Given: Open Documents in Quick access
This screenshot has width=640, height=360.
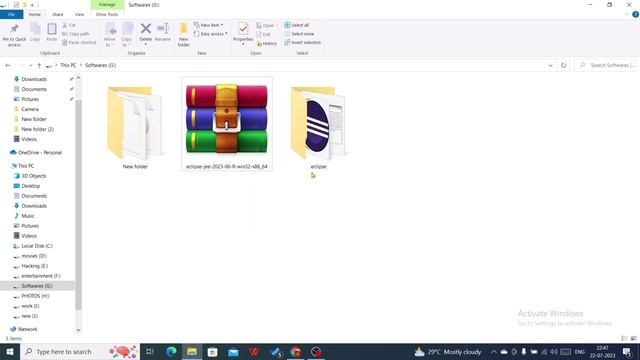Looking at the screenshot, I should click(34, 89).
